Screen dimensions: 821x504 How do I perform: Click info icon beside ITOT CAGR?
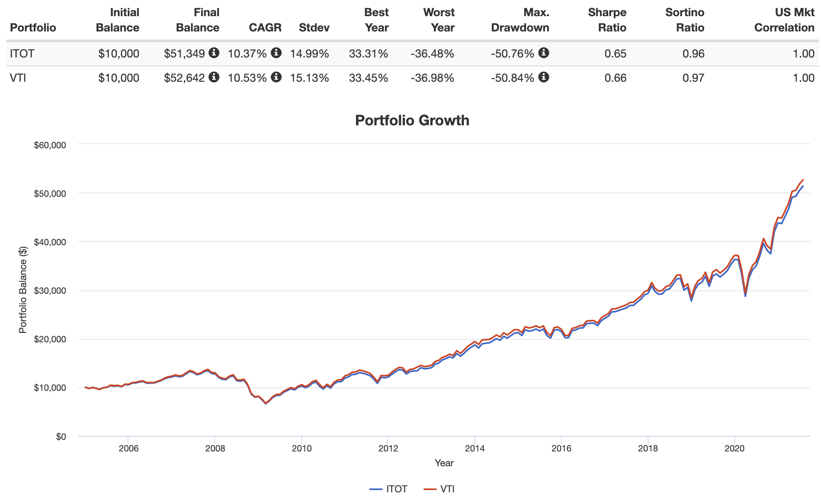pyautogui.click(x=277, y=53)
